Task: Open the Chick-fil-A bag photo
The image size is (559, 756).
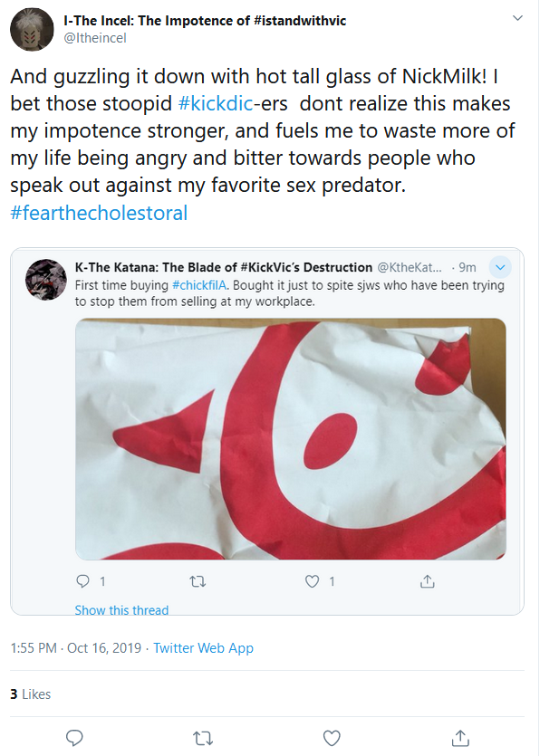Action: tap(290, 439)
